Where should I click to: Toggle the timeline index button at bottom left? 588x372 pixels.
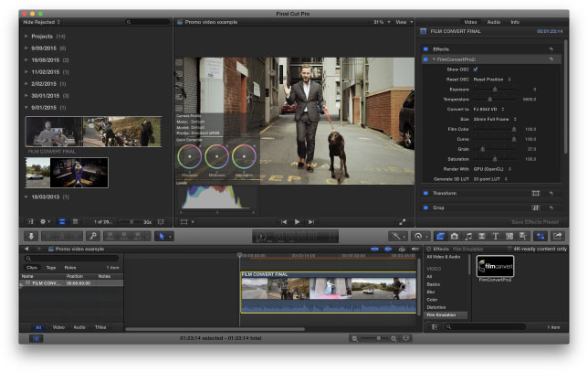pos(37,338)
